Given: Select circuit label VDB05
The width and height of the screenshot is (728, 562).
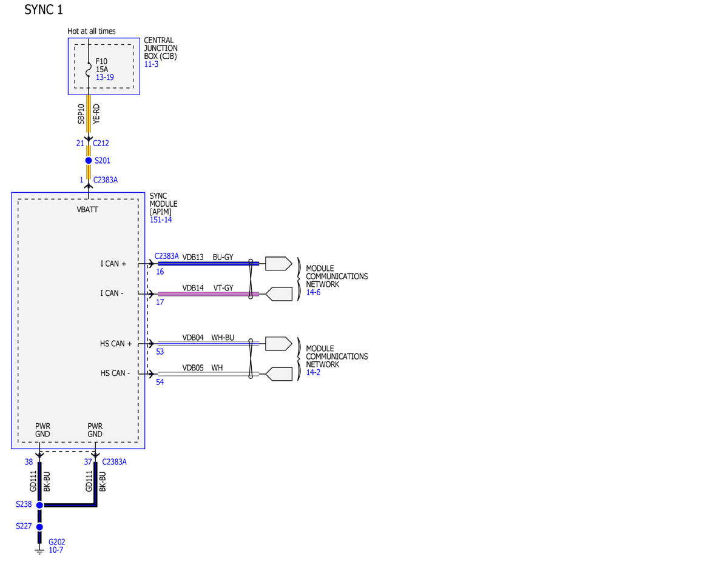Looking at the screenshot, I should pyautogui.click(x=193, y=367).
